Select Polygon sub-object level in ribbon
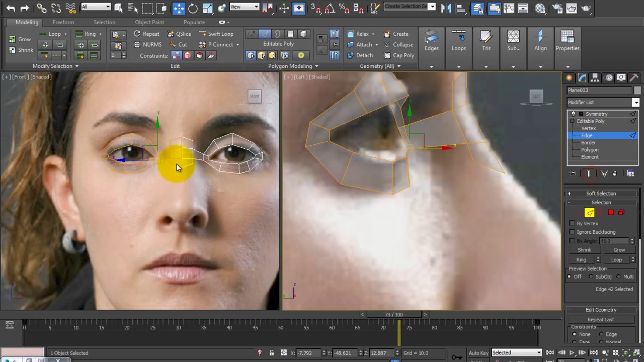Image resolution: width=644 pixels, height=362 pixels. click(291, 34)
